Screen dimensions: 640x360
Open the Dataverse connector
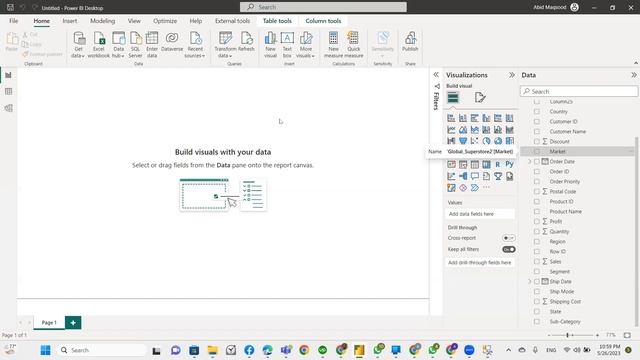tap(172, 42)
